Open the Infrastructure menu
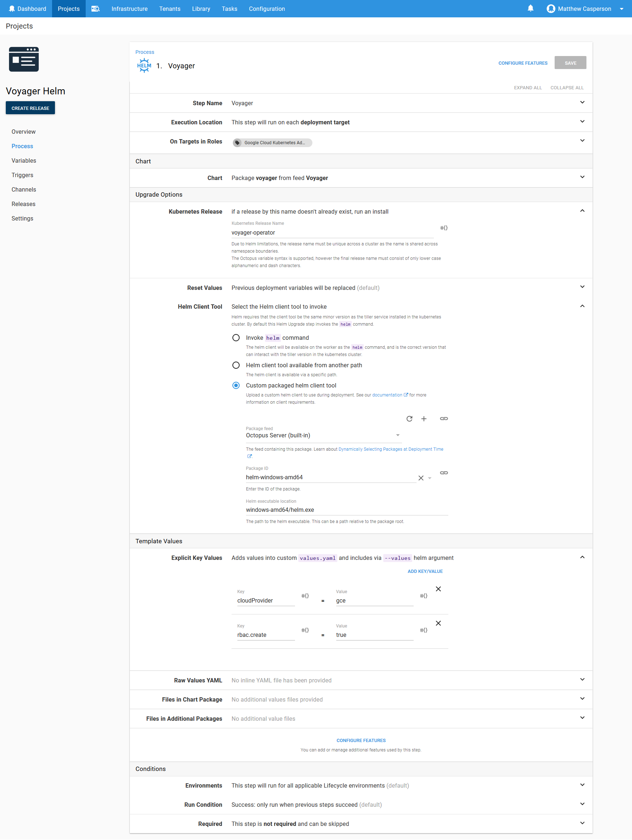This screenshot has height=840, width=632. tap(129, 8)
